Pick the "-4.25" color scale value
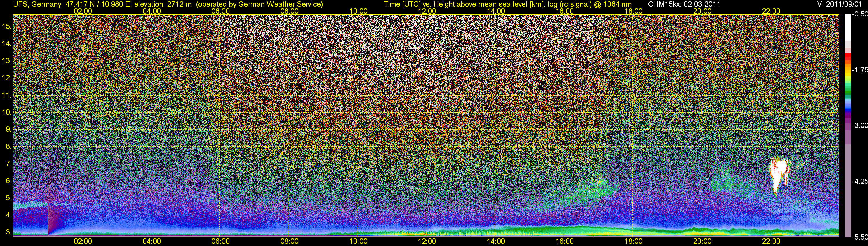868x246 pixels. (x=860, y=181)
